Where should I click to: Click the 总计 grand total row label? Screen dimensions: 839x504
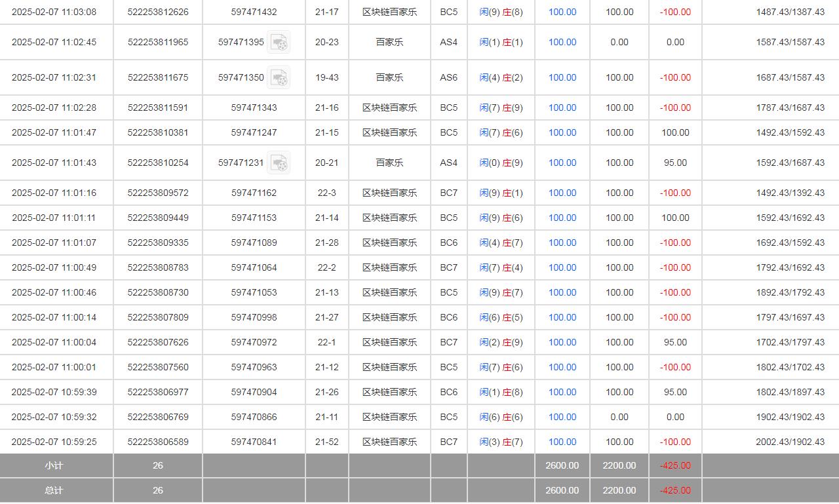(x=54, y=490)
